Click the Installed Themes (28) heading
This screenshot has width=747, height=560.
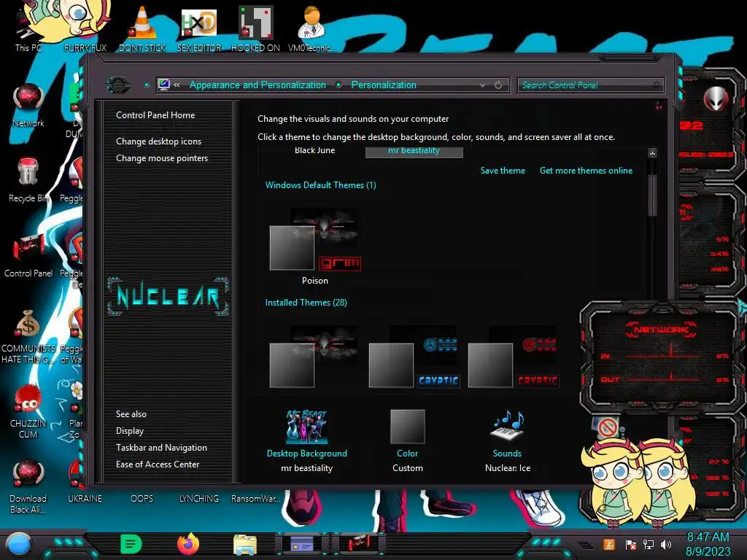click(x=306, y=303)
